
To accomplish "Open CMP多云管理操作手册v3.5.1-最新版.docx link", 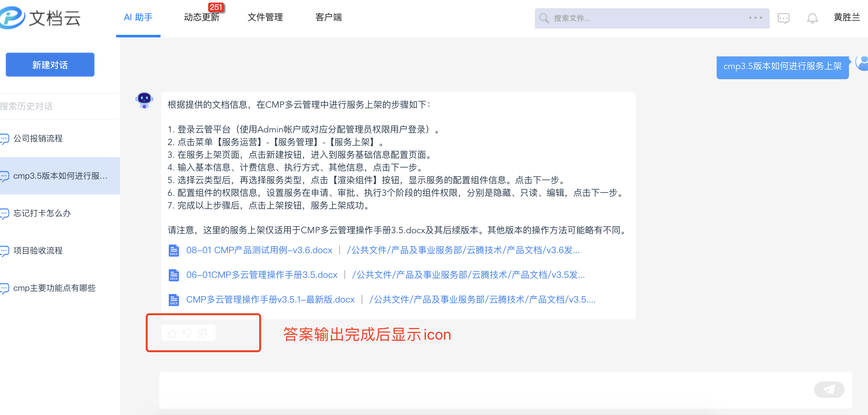I will [x=270, y=300].
